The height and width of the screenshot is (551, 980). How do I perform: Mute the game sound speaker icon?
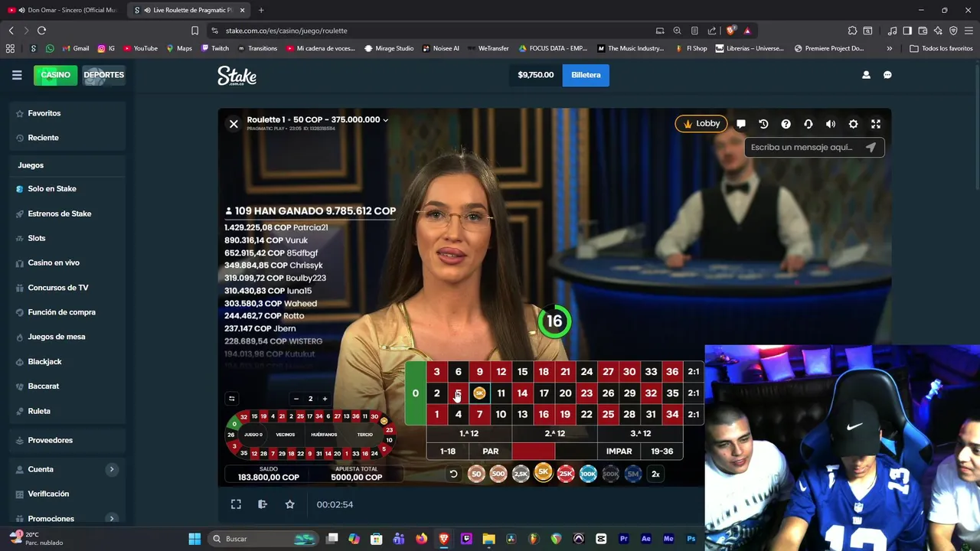pos(831,124)
